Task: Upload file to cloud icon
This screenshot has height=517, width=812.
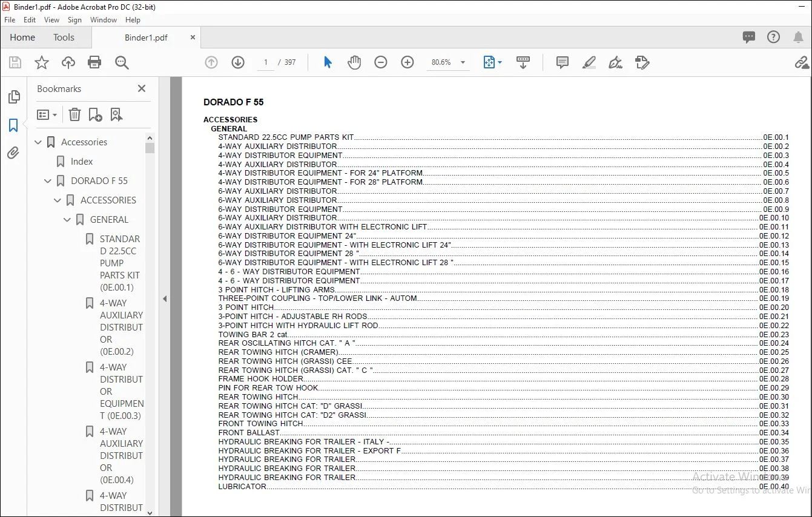Action: pos(68,62)
